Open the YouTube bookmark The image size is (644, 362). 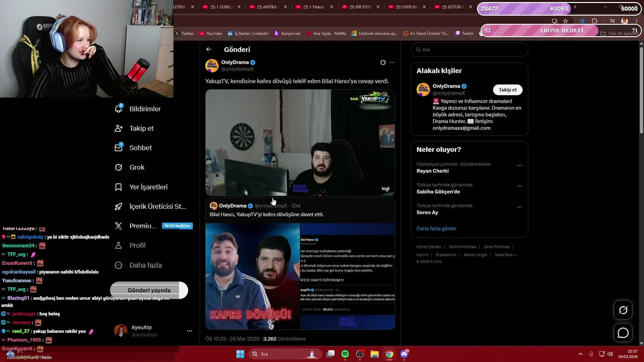211,33
